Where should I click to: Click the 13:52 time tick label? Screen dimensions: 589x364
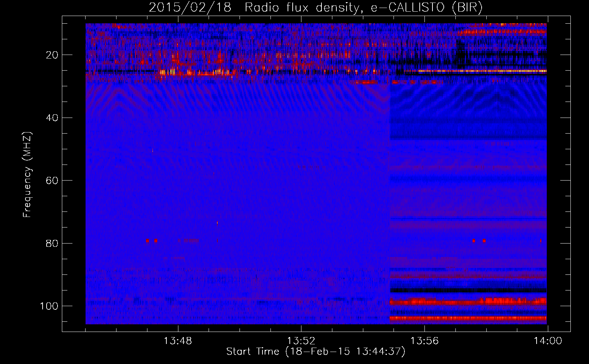click(x=301, y=341)
